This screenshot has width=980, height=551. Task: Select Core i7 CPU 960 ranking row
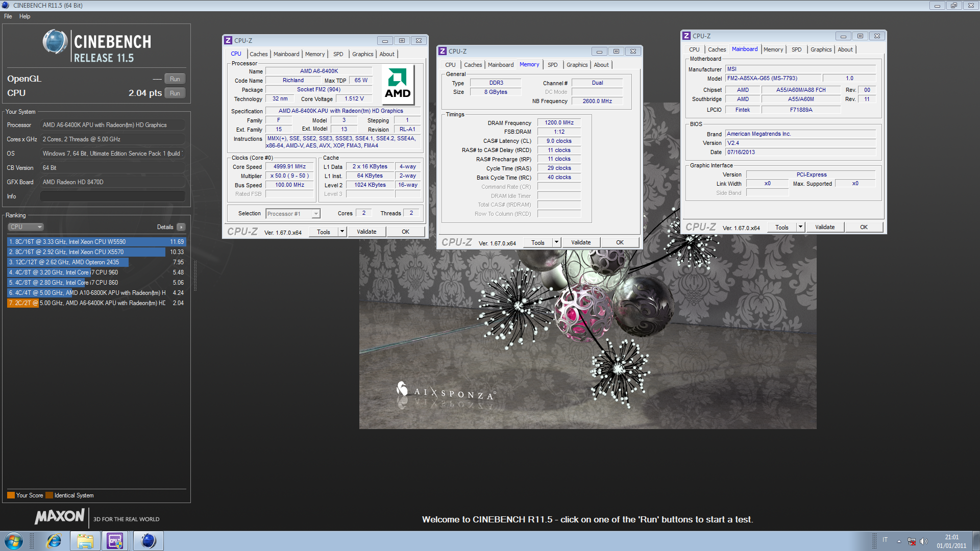pos(96,272)
